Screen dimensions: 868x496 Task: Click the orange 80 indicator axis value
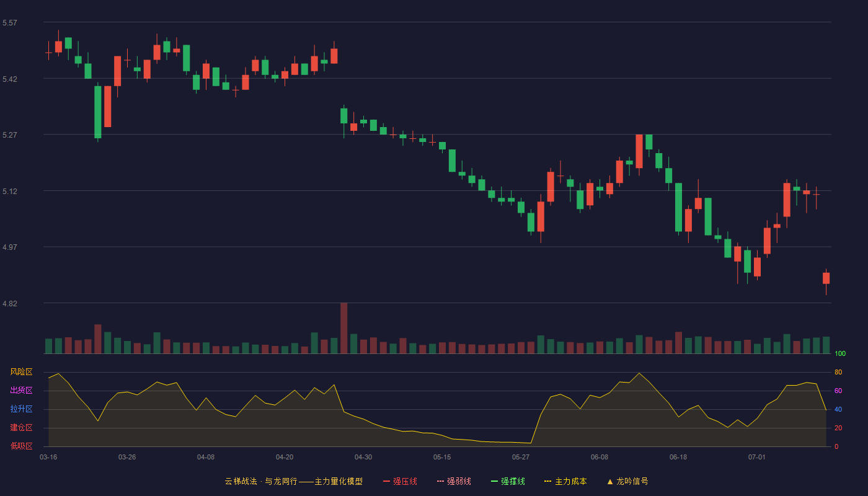[838, 372]
